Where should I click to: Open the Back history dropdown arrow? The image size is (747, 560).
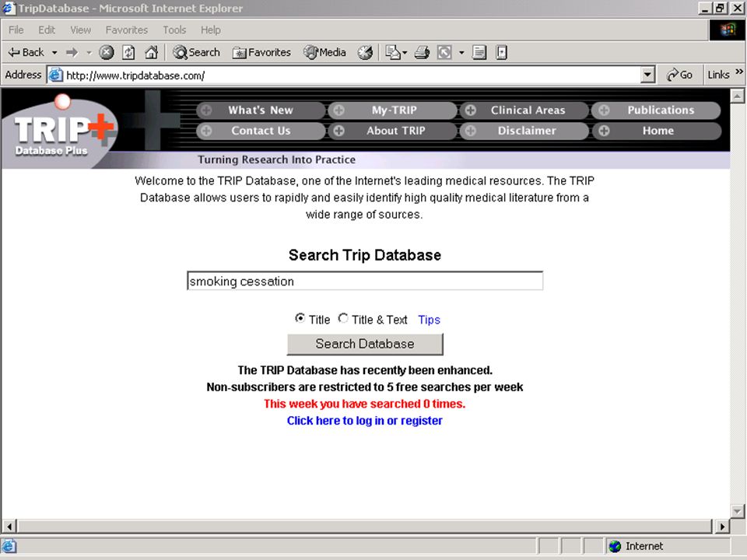pyautogui.click(x=54, y=52)
